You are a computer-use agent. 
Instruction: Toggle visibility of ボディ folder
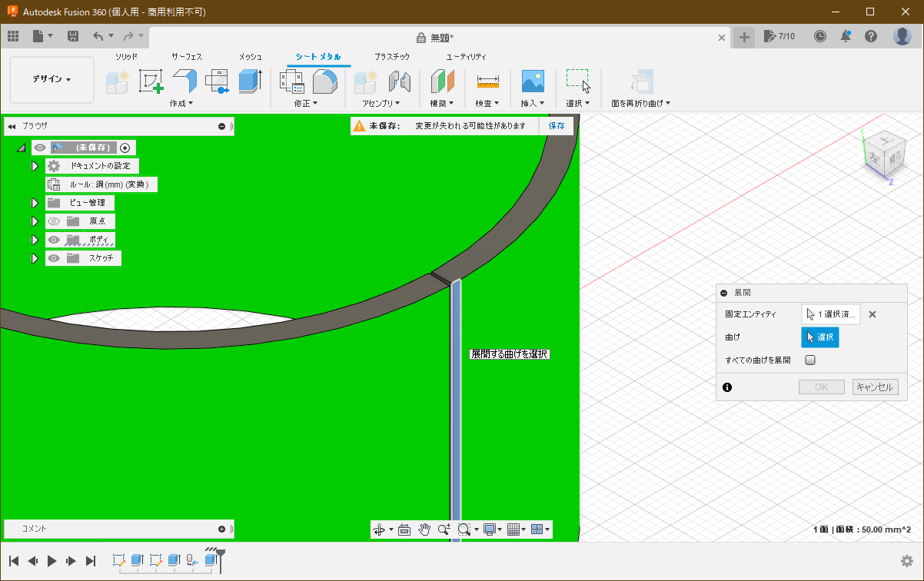54,240
